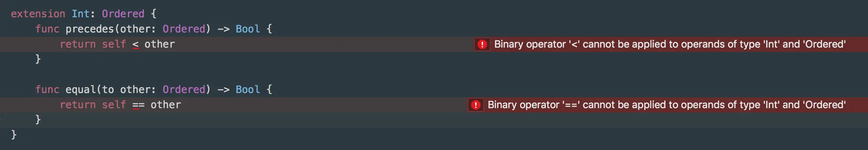Open the "Binary operator '=='" error message
The image size is (868, 150).
click(666, 105)
